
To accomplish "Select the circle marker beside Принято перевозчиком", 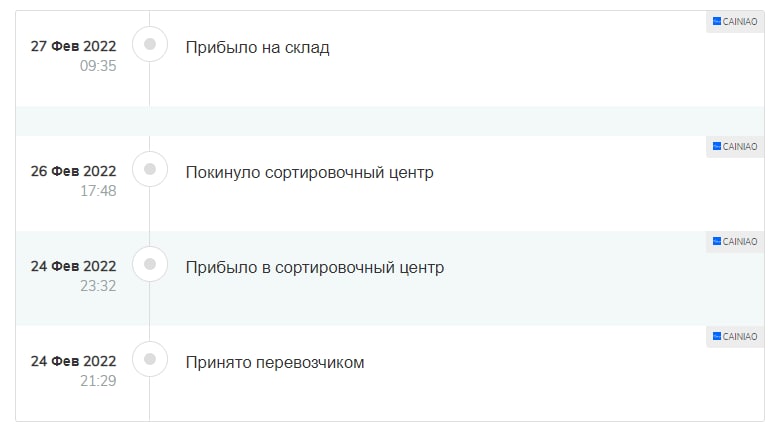I will 150,359.
